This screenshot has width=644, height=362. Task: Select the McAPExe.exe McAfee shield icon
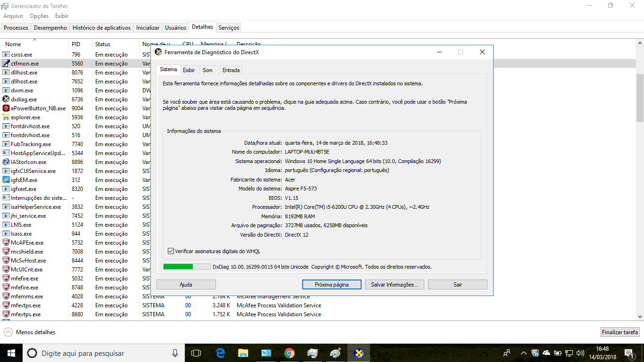click(6, 243)
